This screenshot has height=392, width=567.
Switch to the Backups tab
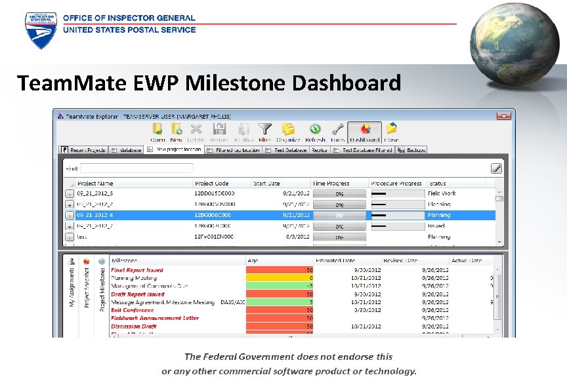coord(411,150)
